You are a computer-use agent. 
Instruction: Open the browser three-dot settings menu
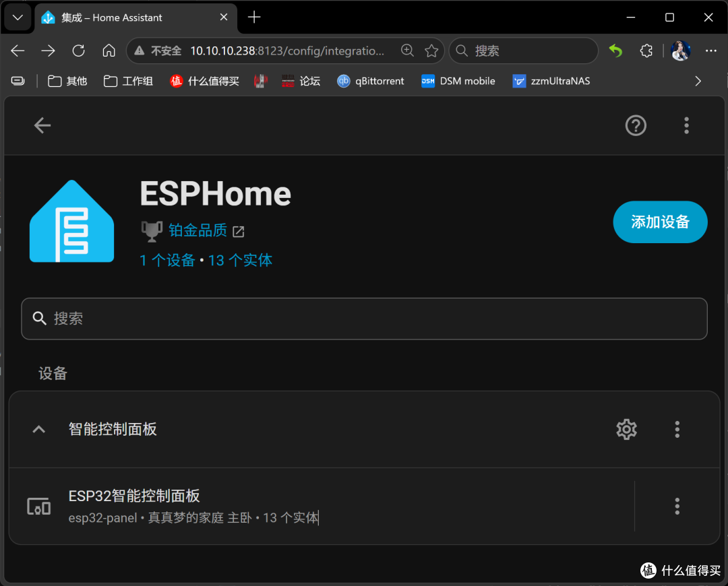click(711, 51)
